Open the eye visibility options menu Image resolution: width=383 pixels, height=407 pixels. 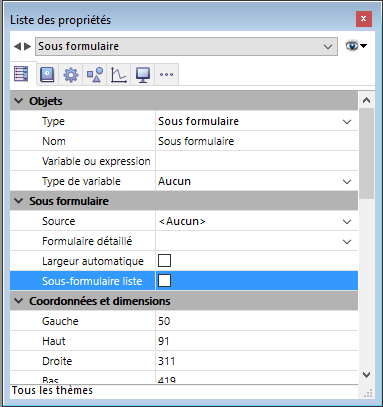click(x=356, y=46)
